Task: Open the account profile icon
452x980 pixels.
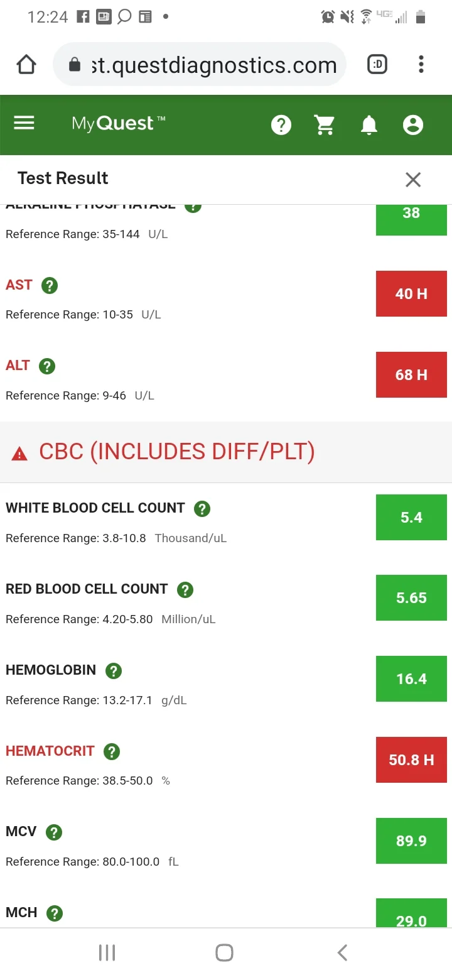Action: point(412,125)
